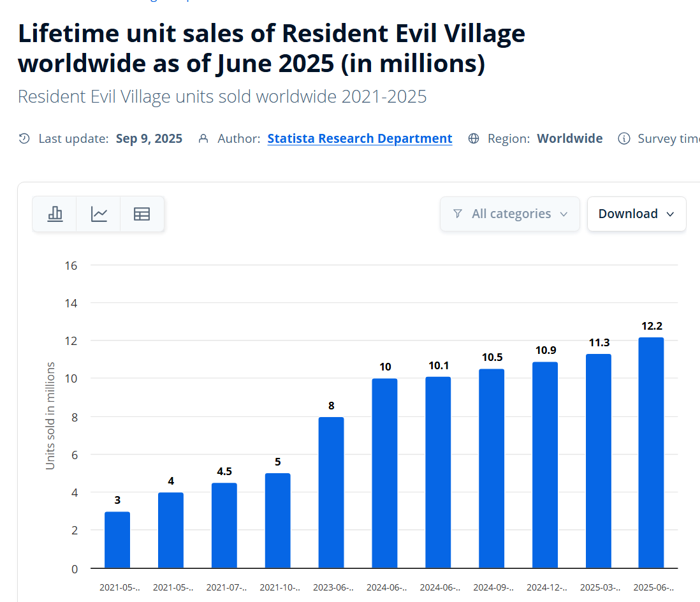Click the Sep 9, 2025 update date
The image size is (700, 602).
point(149,138)
